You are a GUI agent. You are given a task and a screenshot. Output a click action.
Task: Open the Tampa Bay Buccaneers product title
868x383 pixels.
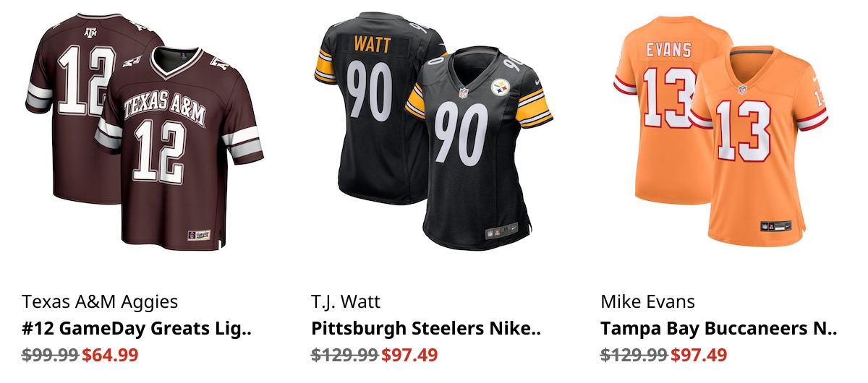718,329
